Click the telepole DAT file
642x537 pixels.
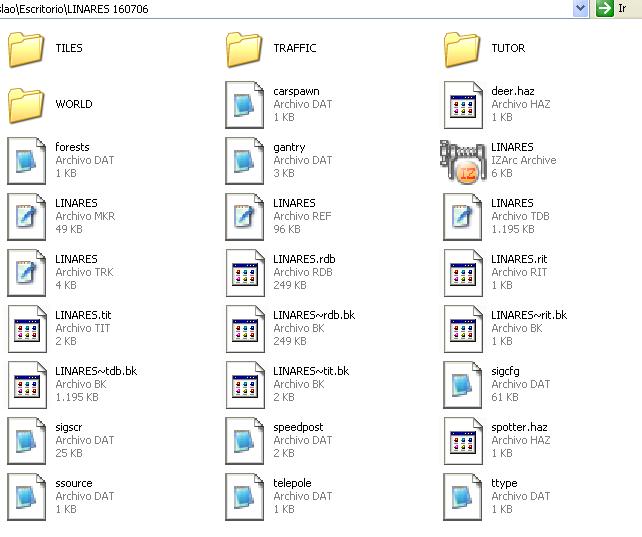tap(244, 496)
